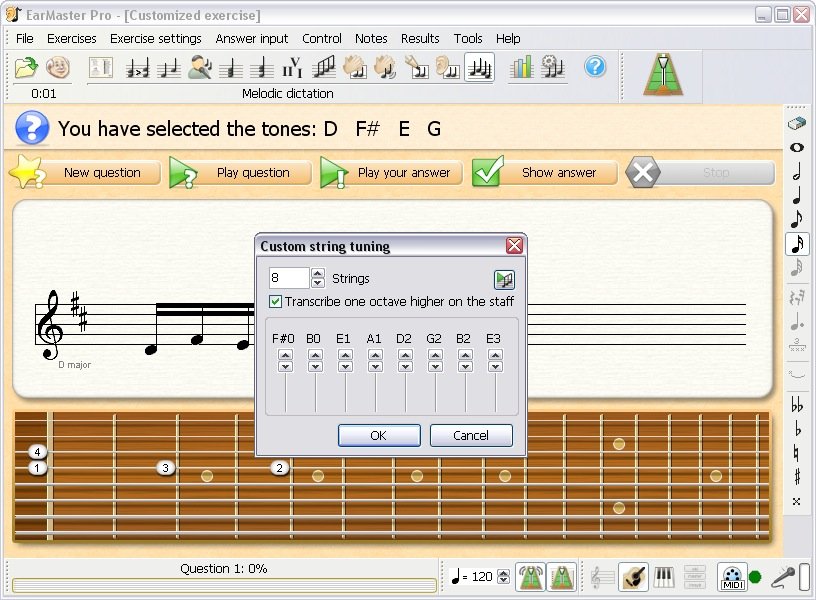
Task: Open the Exercise settings menu
Action: click(x=156, y=39)
